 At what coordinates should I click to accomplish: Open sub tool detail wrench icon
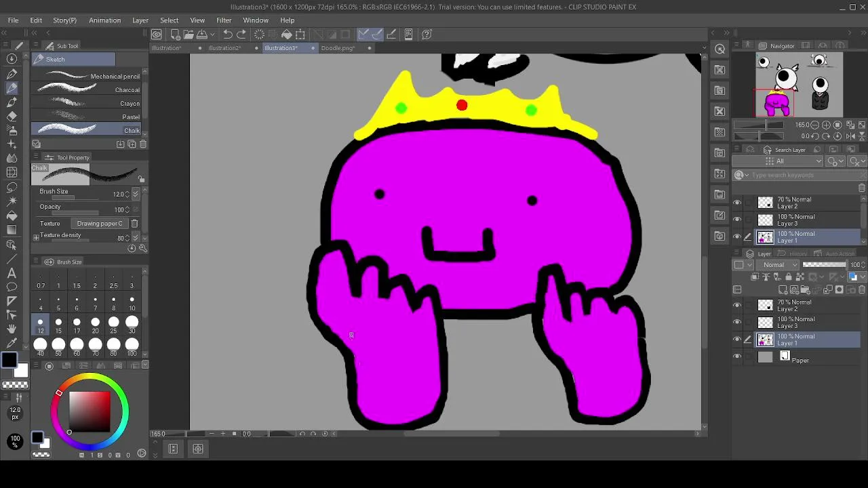click(142, 248)
